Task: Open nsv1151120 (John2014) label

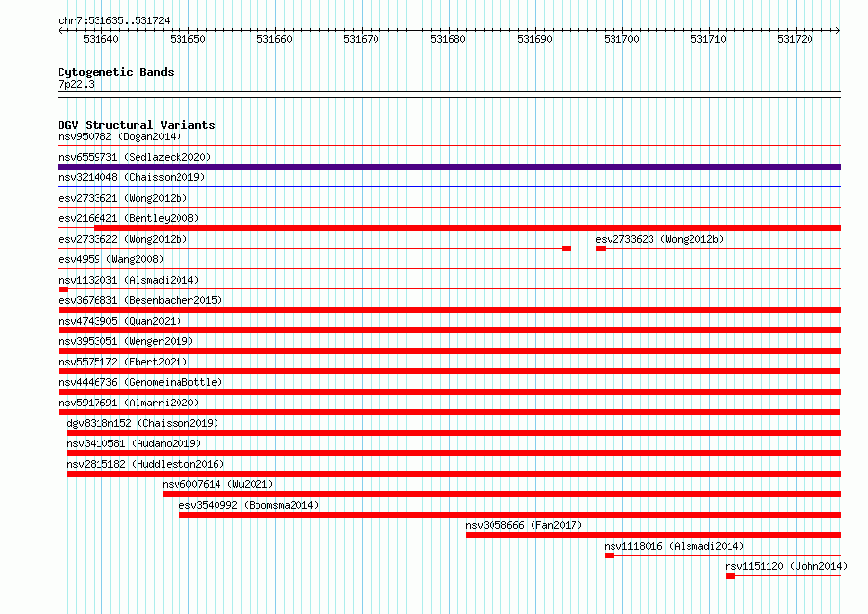Action: 786,566
